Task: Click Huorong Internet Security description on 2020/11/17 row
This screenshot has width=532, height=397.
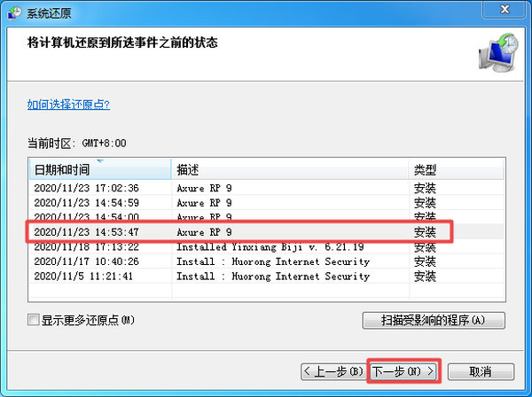Action: [273, 261]
